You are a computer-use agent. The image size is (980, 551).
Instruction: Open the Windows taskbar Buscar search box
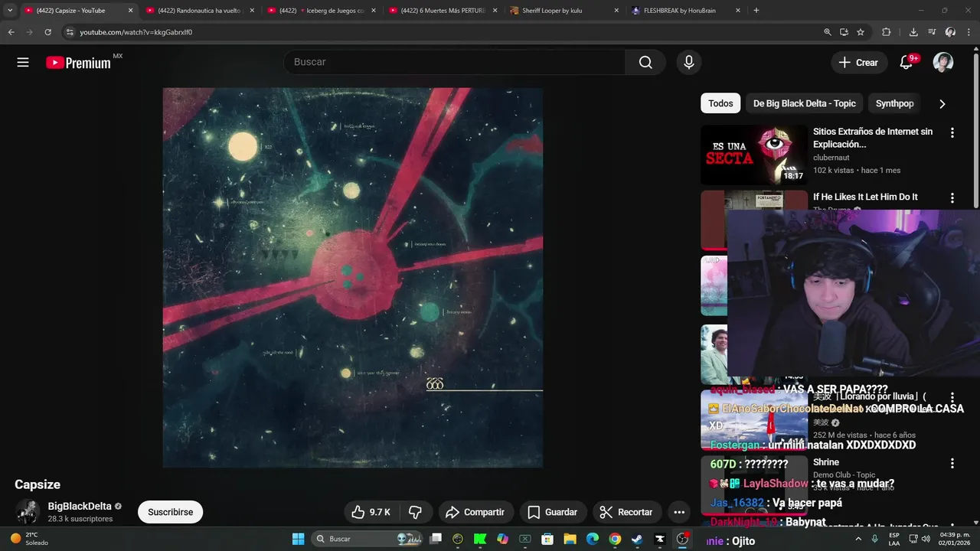(x=367, y=539)
